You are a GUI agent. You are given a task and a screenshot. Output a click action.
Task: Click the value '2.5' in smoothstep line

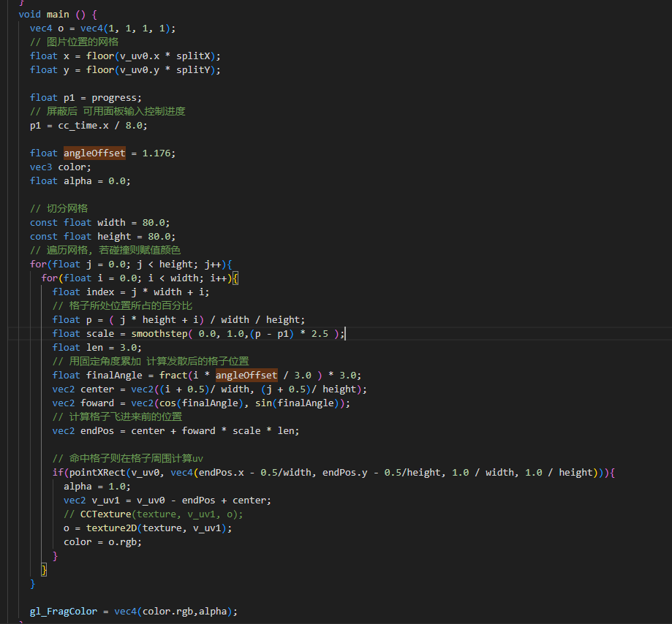click(320, 334)
